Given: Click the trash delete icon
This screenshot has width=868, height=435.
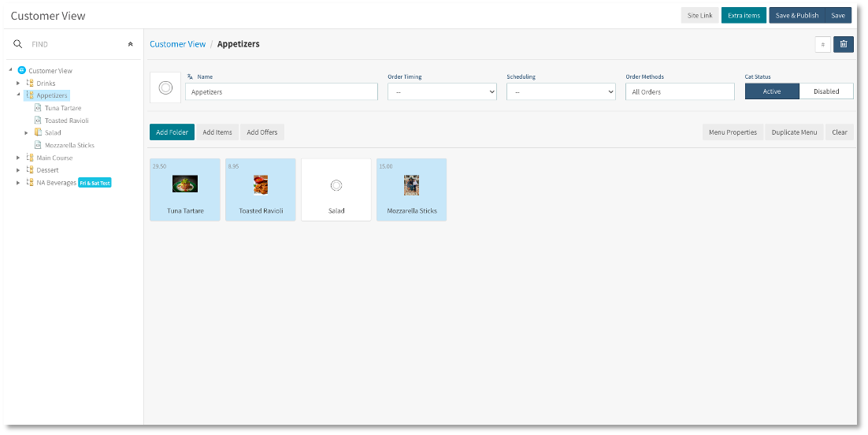Looking at the screenshot, I should pos(844,44).
